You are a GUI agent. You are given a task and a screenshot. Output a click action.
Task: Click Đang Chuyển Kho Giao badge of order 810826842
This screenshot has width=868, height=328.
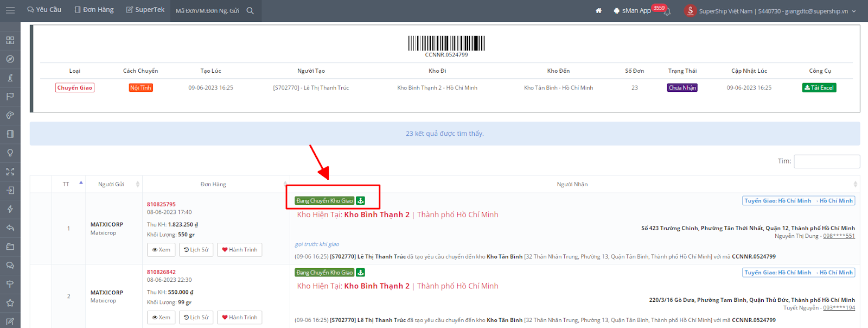point(324,273)
